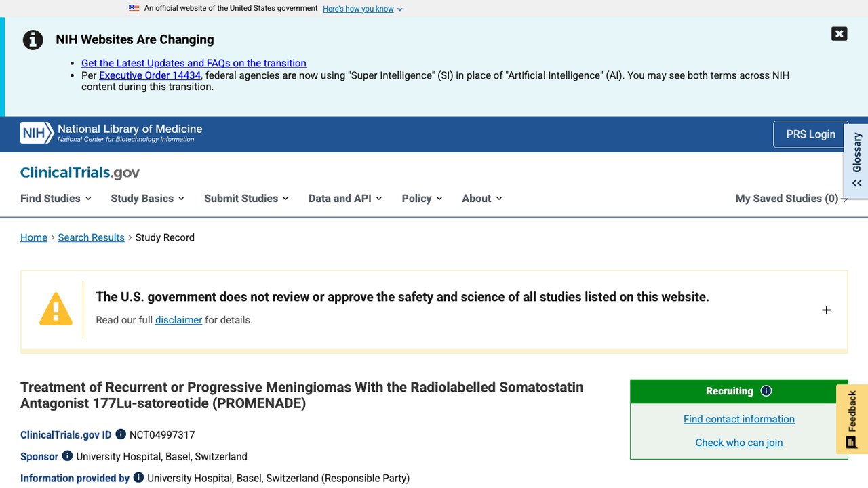This screenshot has width=868, height=488.
Task: Click the ClinicalTrials.gov site logo
Action: point(80,173)
